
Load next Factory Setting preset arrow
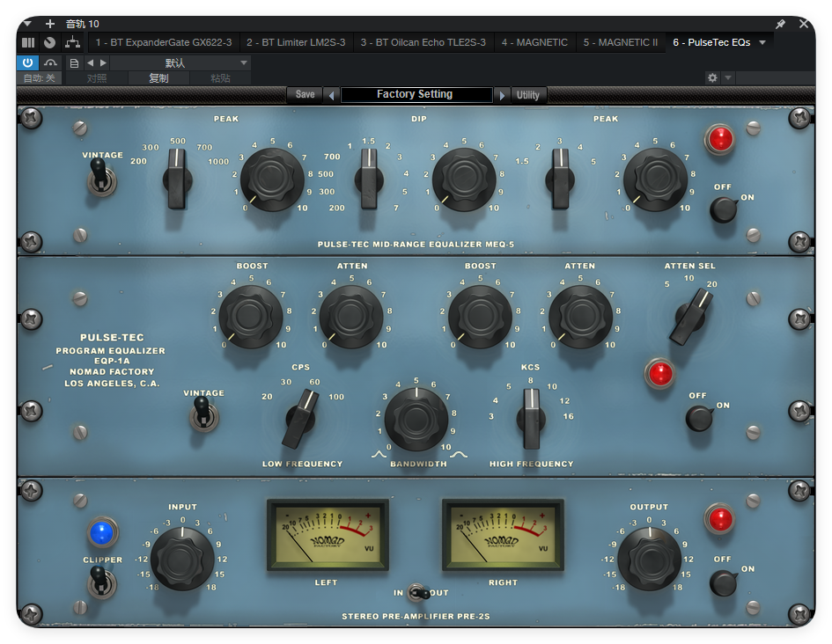[502, 95]
